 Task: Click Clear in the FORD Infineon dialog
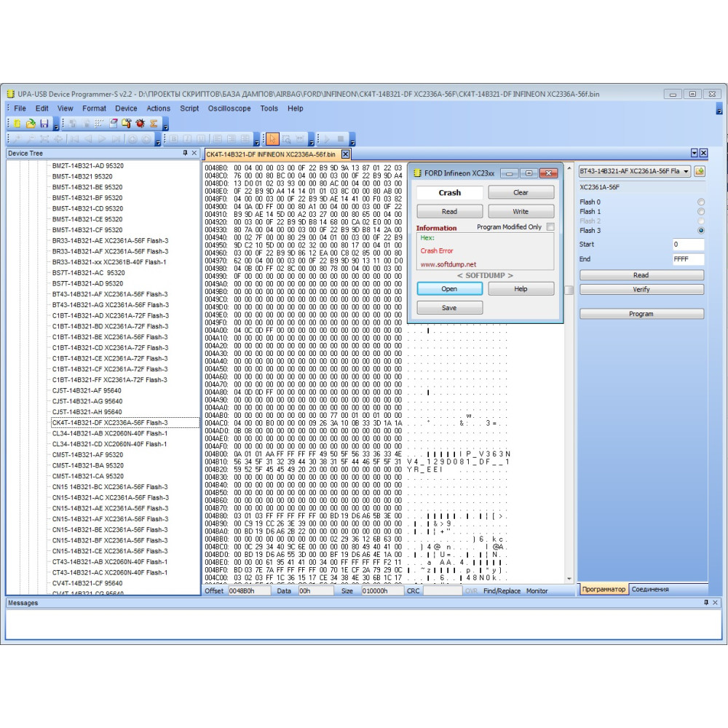point(521,193)
